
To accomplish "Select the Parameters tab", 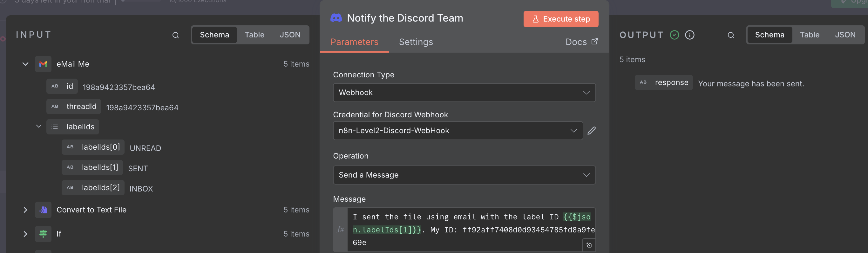I will click(x=354, y=42).
